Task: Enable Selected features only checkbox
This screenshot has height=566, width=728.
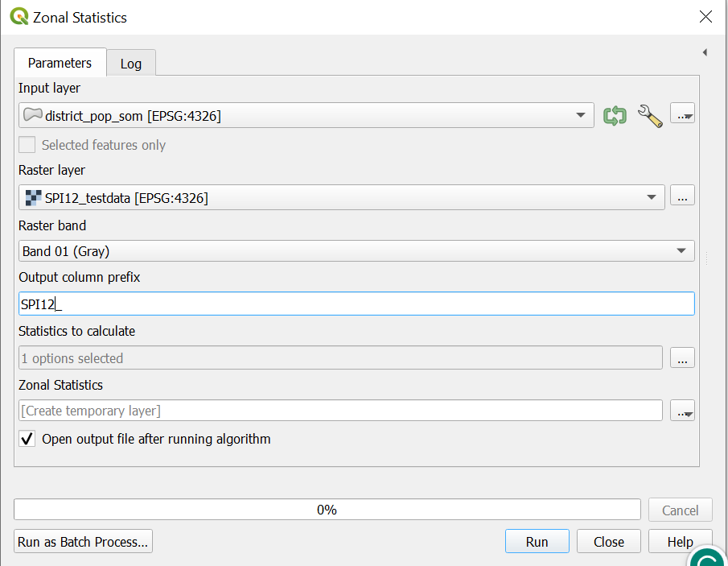Action: 27,145
